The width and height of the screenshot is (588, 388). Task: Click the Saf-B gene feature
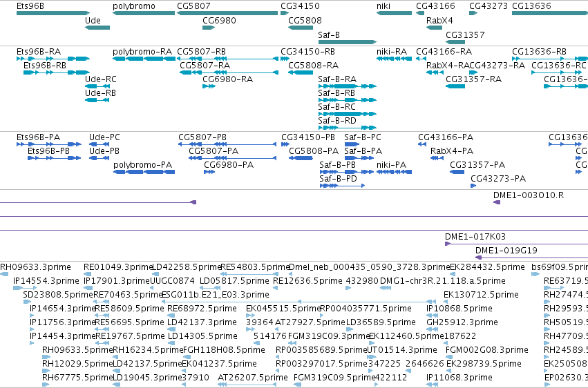[x=348, y=42]
